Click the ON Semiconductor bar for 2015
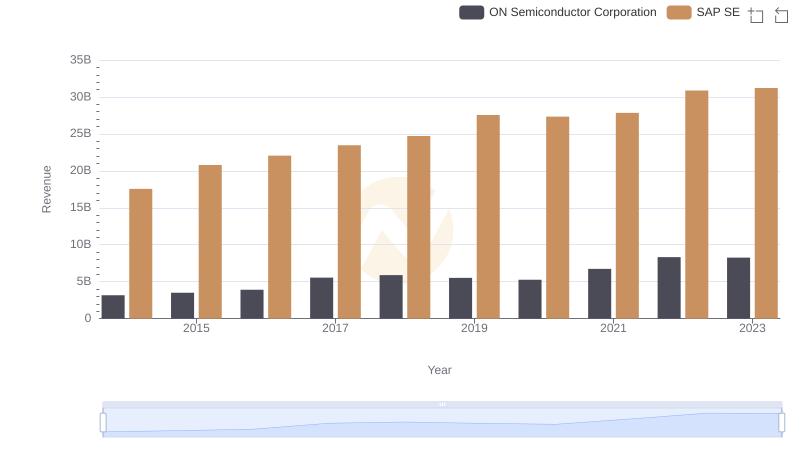Viewport: 800px width, 461px height. click(183, 305)
